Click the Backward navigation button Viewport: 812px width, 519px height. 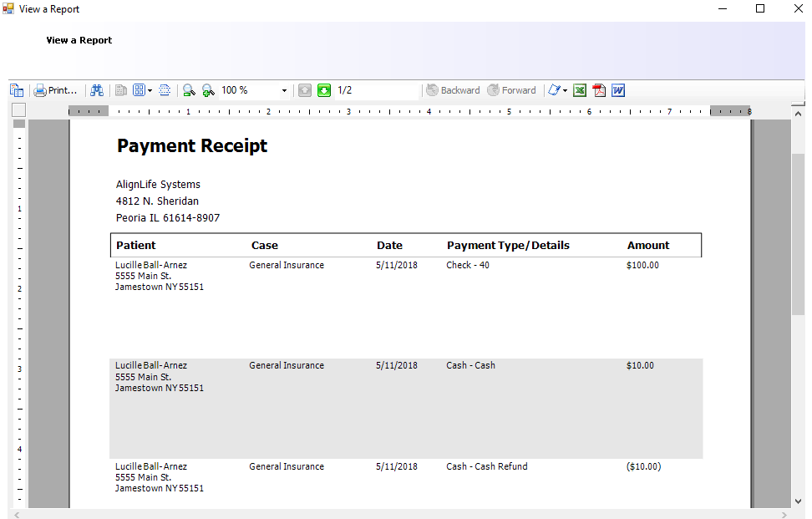(453, 90)
